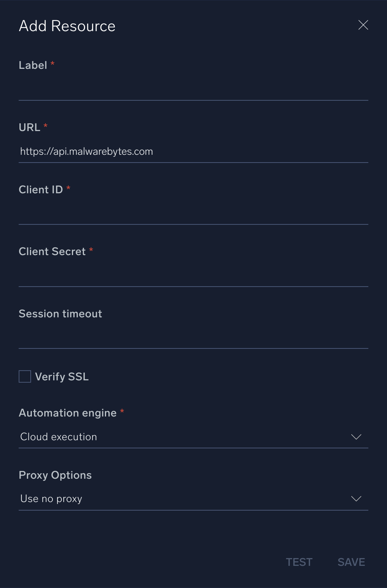Image resolution: width=387 pixels, height=588 pixels.
Task: Click the Add Resource dialog title
Action: [67, 26]
